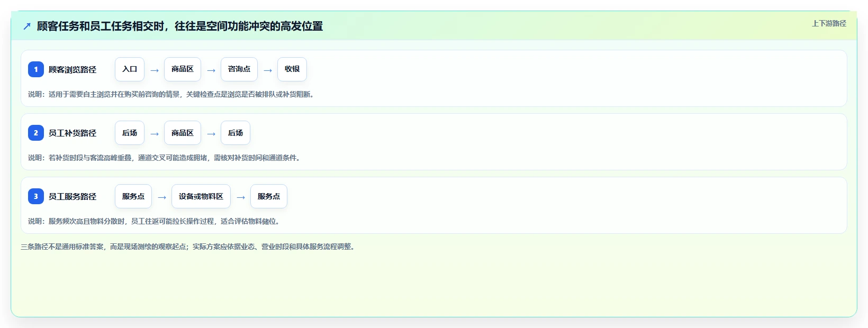Click the note starting 说明：若补货时段与客流高峰重叠
868x328 pixels.
click(x=165, y=158)
